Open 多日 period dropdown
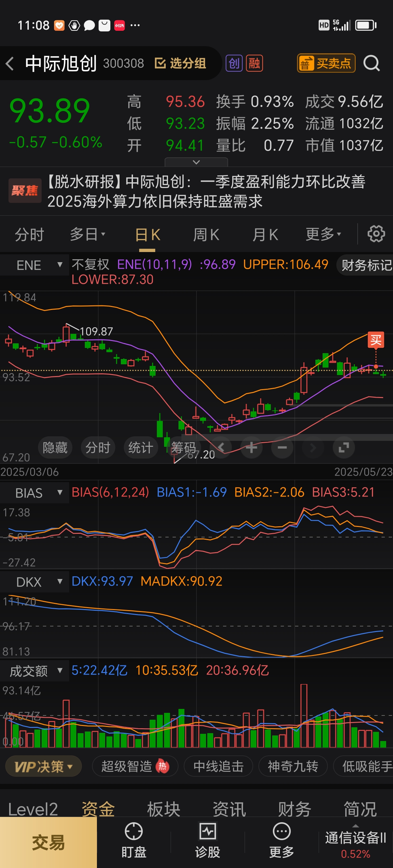This screenshot has height=868, width=393. 88,234
